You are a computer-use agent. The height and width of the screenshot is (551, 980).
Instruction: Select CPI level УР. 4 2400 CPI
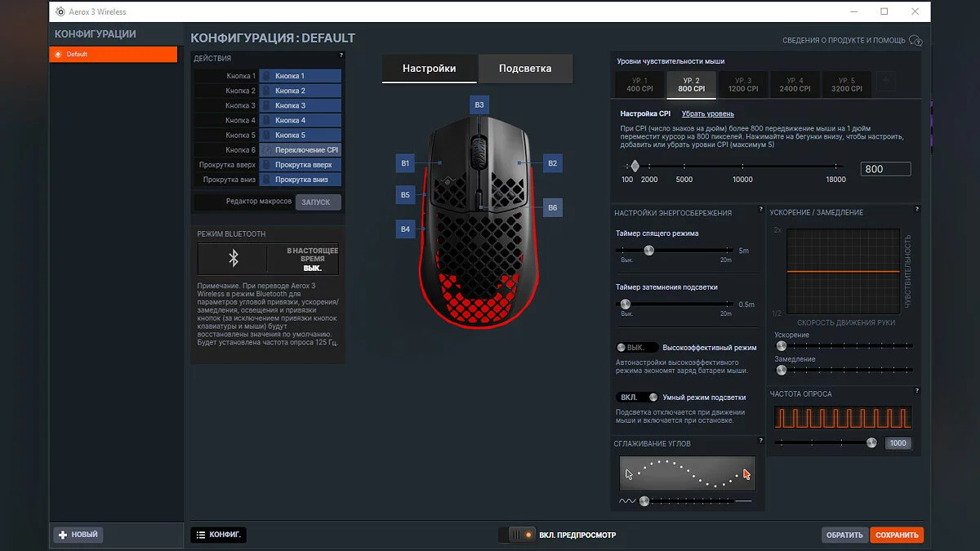794,84
